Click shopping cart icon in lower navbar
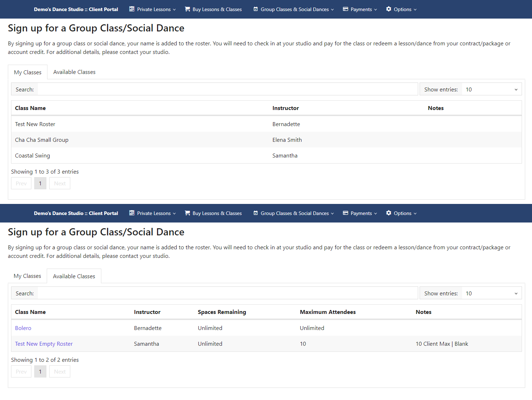Viewport: 532px width, 400px height. [x=187, y=213]
